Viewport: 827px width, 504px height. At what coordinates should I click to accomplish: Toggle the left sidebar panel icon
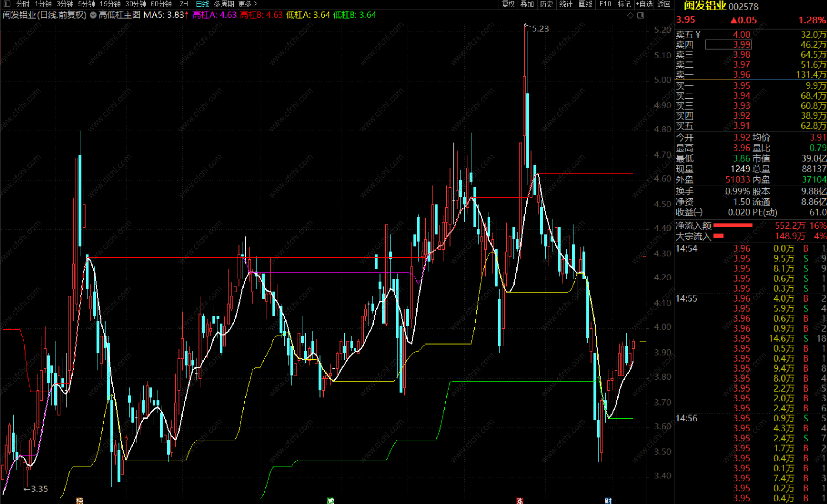tap(7, 4)
